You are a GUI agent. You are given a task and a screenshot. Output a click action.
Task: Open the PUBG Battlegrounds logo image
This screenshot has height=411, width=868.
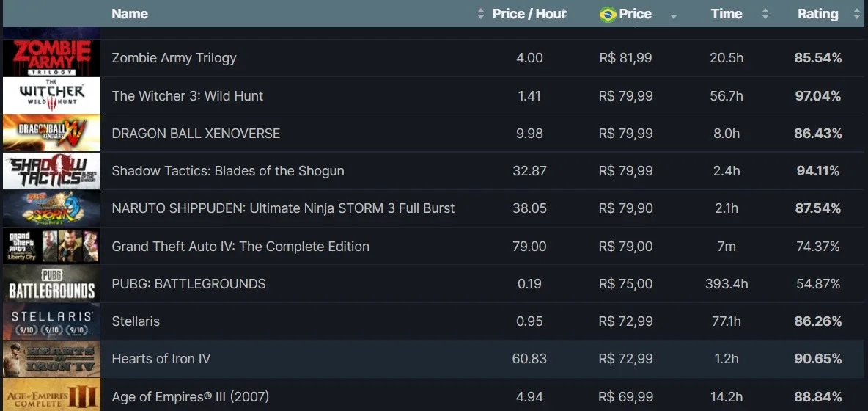[x=51, y=283]
